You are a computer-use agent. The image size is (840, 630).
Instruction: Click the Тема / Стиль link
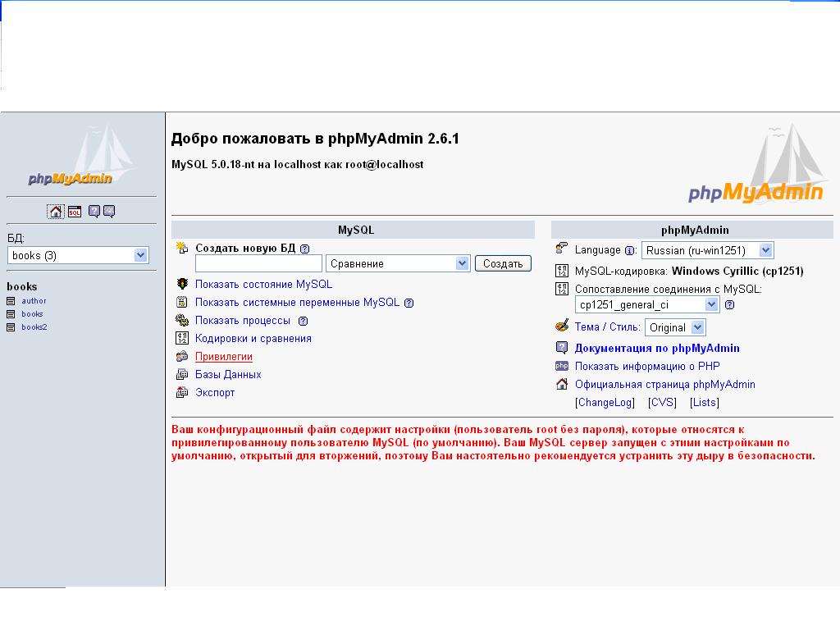[608, 326]
